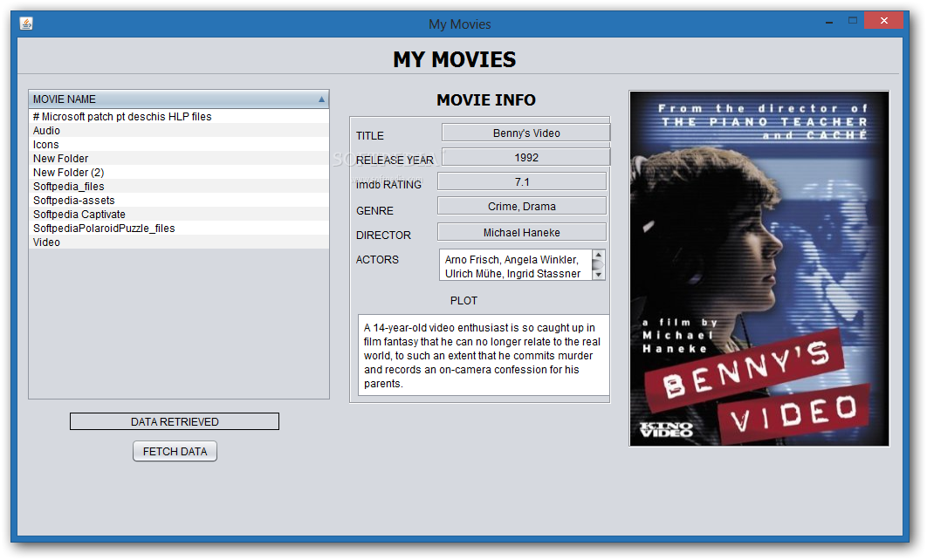
Task: Select the Softpedia_files row
Action: tap(179, 186)
